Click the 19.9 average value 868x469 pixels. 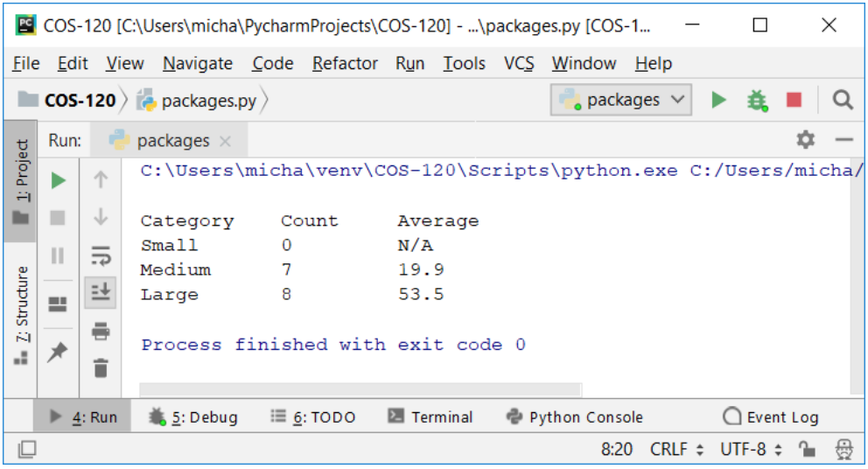(x=421, y=269)
